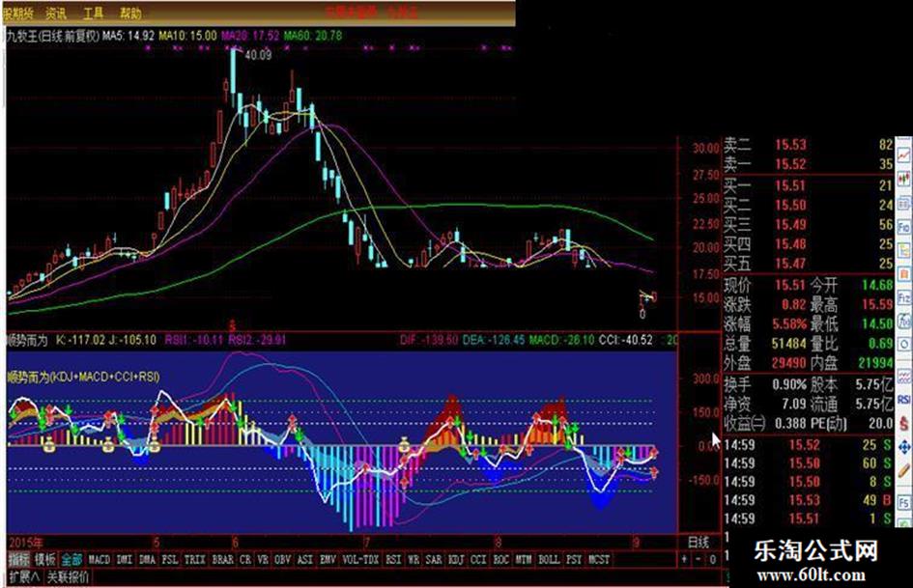
Task: Click the 0 reset button
Action: coord(713,559)
